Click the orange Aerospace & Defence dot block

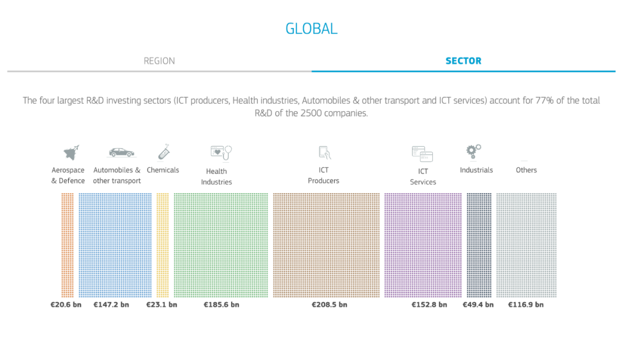[x=67, y=245]
